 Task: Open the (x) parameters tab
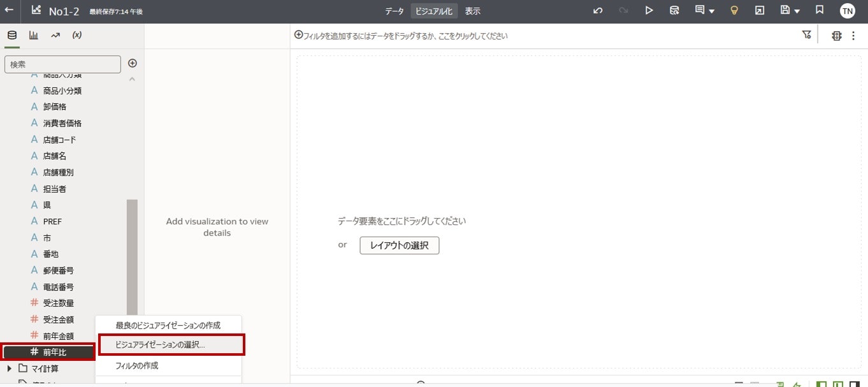[x=77, y=35]
